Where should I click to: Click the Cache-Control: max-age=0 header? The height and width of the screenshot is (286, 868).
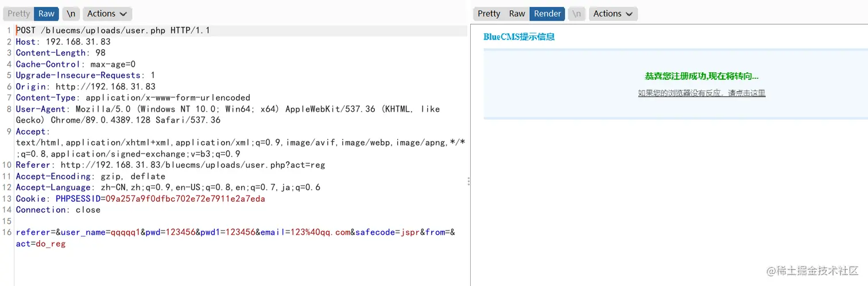pyautogui.click(x=76, y=64)
